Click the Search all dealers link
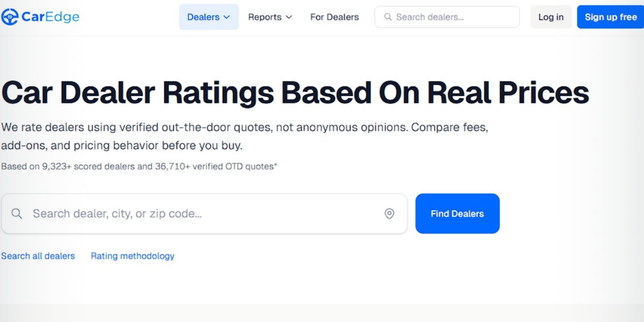The width and height of the screenshot is (644, 322). tap(38, 256)
